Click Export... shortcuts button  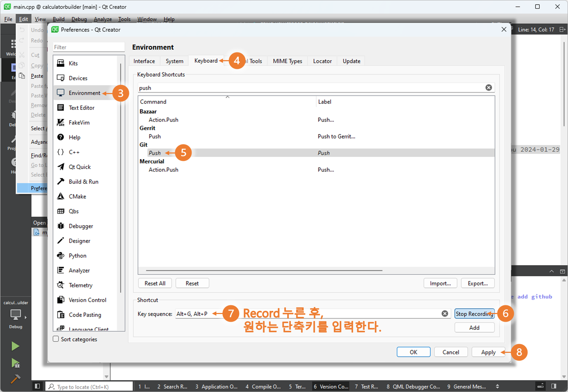[x=478, y=283]
